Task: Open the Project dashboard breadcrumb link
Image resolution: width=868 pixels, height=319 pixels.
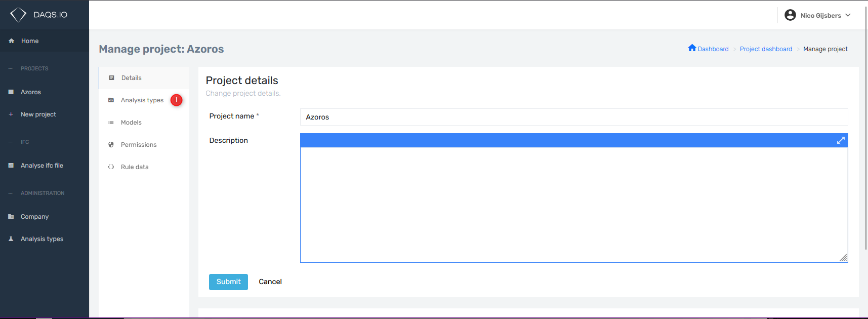Action: pyautogui.click(x=766, y=49)
